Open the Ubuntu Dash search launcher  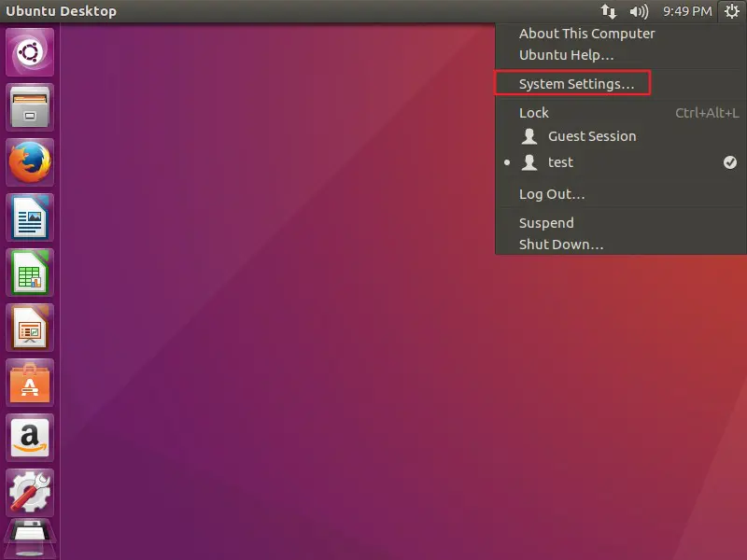click(x=30, y=52)
